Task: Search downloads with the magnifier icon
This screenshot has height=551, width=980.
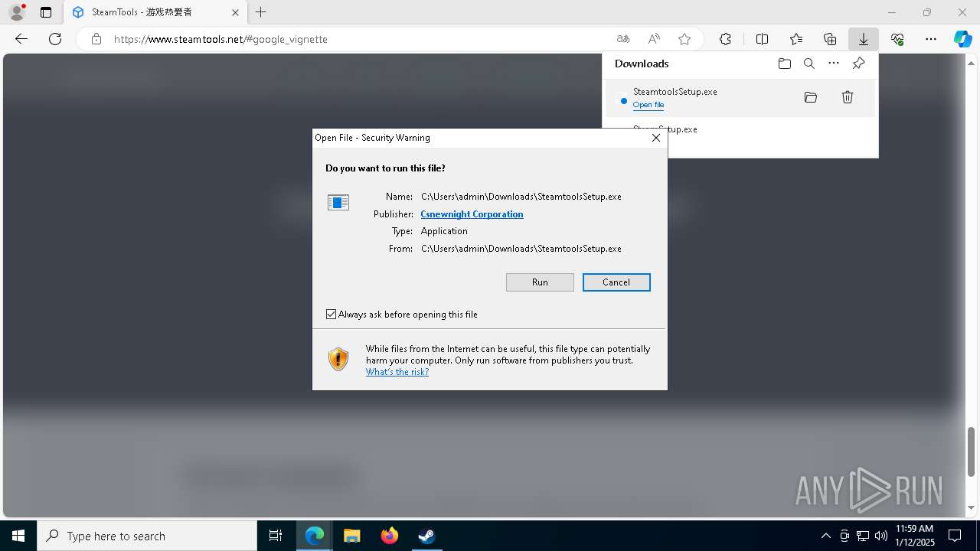Action: pos(809,64)
